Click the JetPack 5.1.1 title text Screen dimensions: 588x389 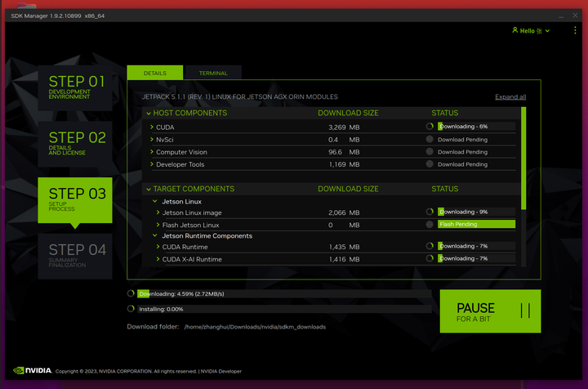coord(239,96)
